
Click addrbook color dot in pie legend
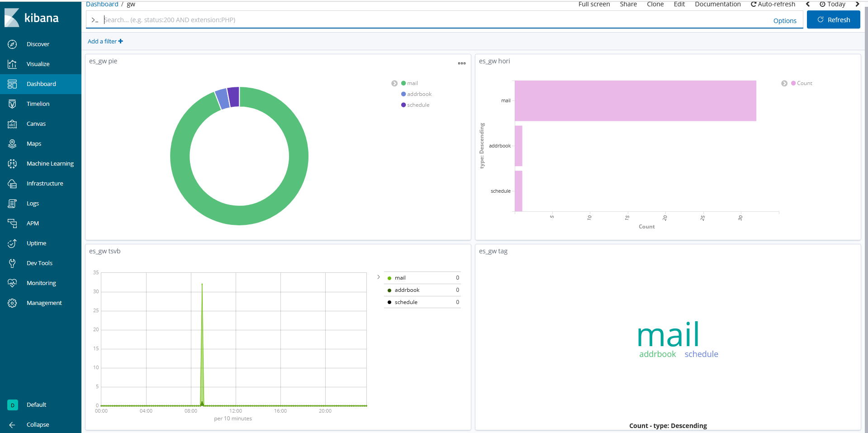pyautogui.click(x=403, y=94)
